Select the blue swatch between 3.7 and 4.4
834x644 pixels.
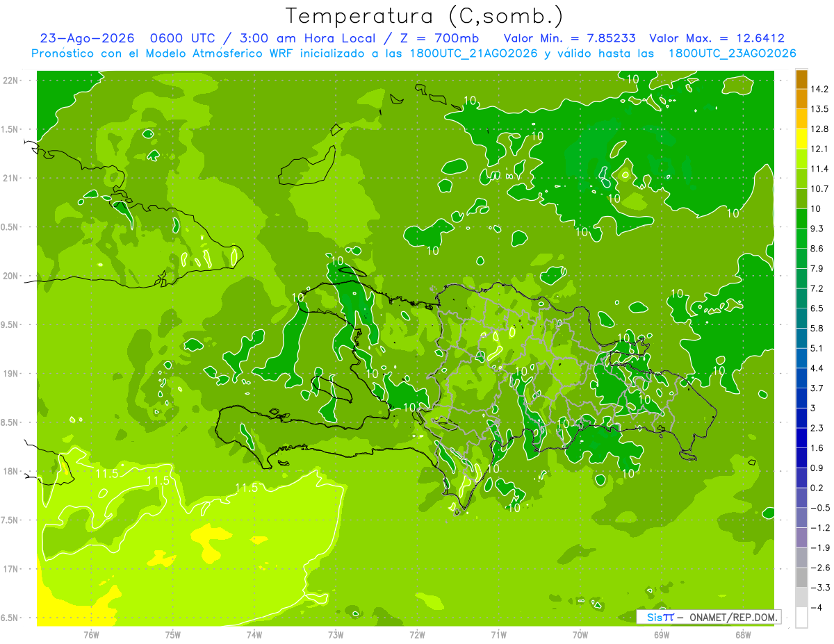point(801,378)
